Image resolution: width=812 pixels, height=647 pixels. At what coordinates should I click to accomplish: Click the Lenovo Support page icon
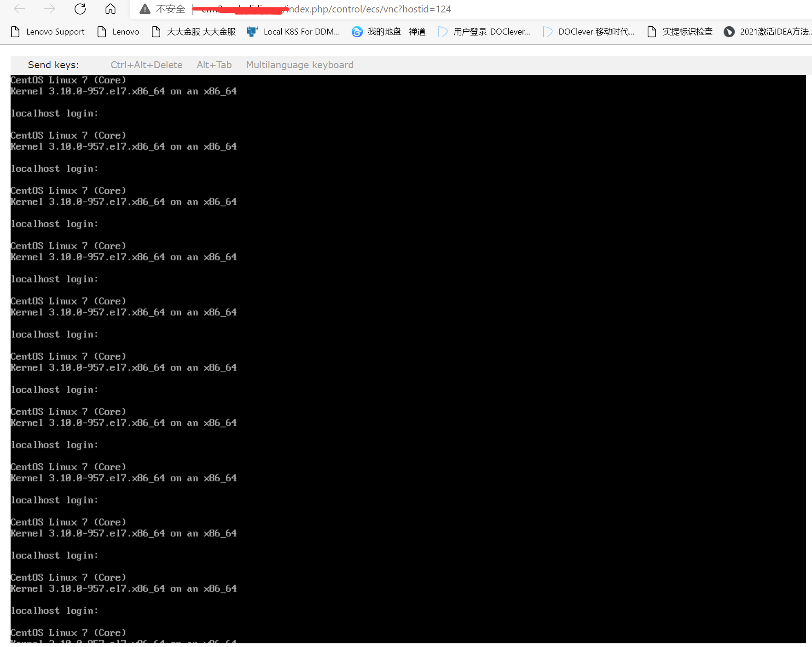(x=15, y=32)
